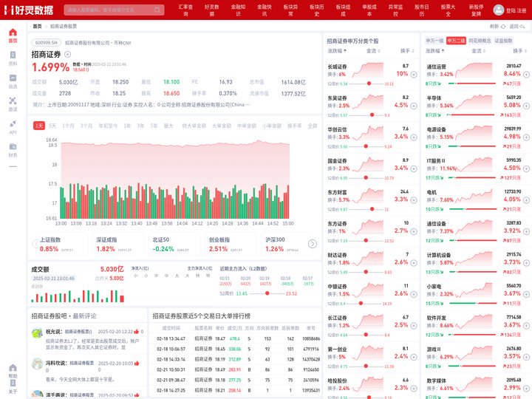Add 国金证券 with its plus icon
Viewport: 532px width, 399px height.
click(414, 168)
